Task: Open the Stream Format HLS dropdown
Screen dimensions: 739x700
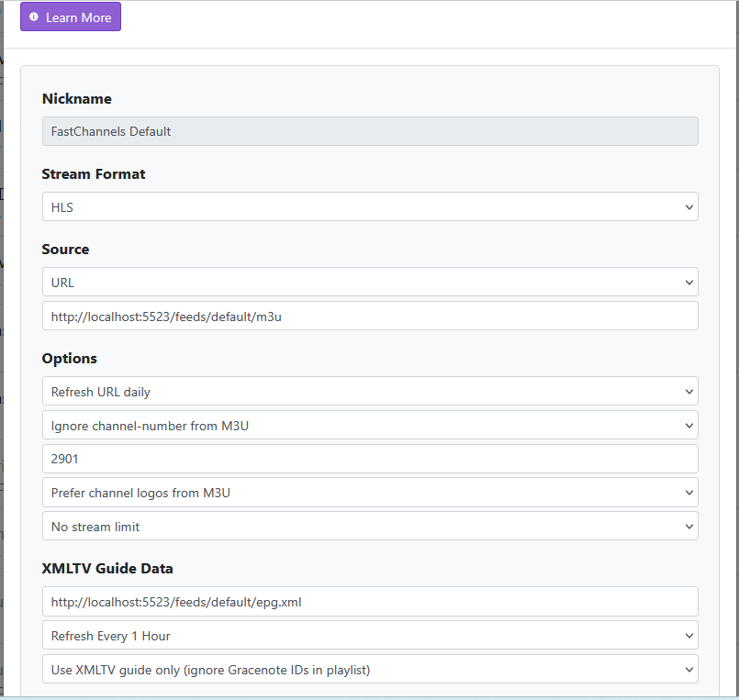Action: tap(370, 206)
